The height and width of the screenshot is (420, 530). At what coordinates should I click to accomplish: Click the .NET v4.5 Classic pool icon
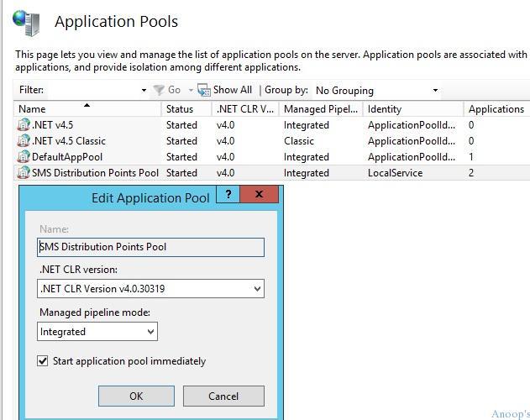[x=24, y=140]
